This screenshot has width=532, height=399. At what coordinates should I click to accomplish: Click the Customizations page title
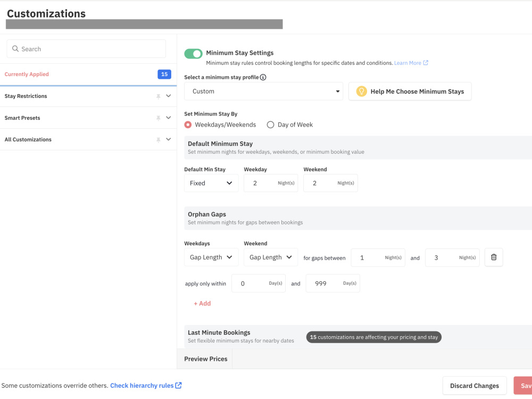coord(46,14)
